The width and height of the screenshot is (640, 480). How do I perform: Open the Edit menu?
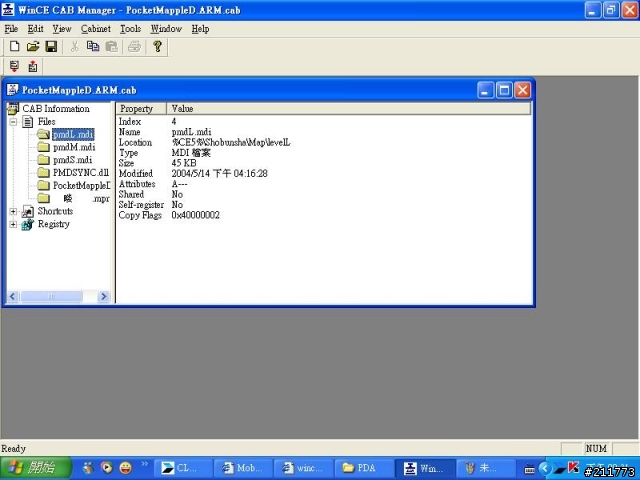36,29
